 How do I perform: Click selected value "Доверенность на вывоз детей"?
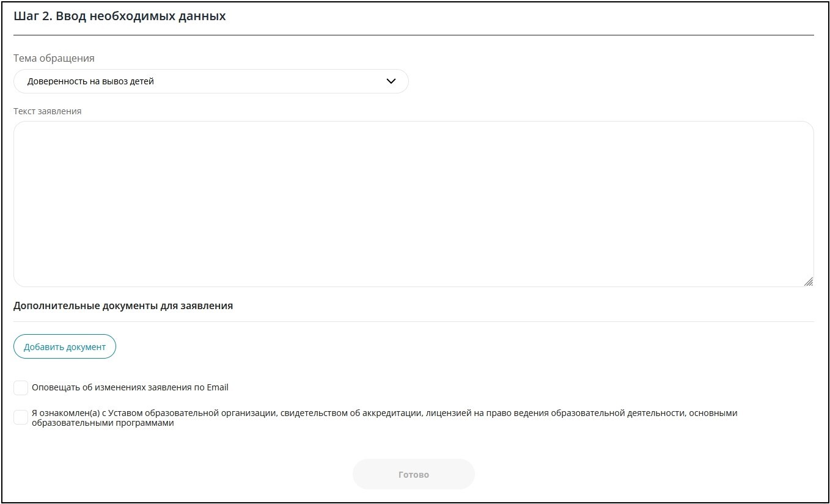click(x=90, y=81)
